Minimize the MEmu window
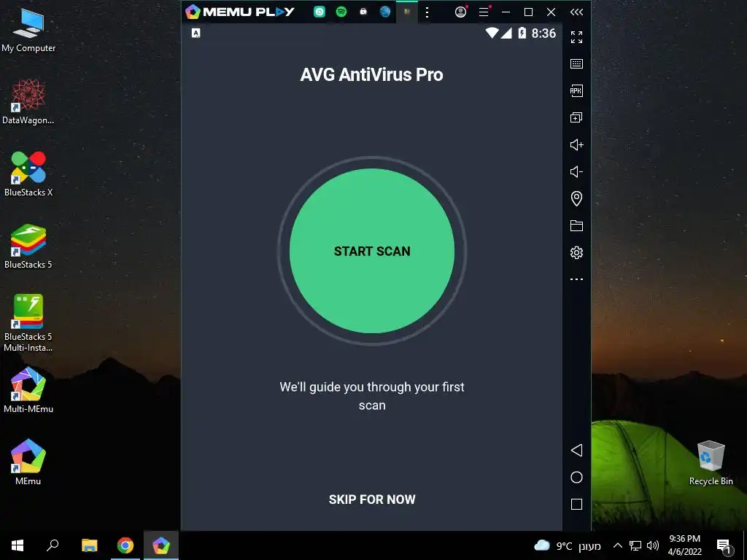The image size is (747, 560). pos(506,12)
